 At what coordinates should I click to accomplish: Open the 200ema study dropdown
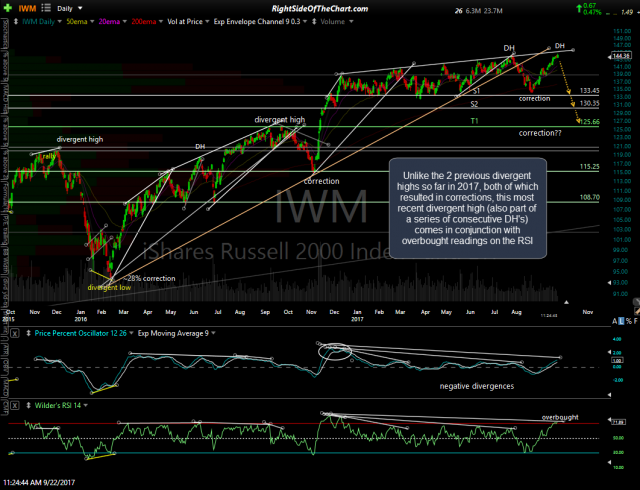click(x=160, y=22)
